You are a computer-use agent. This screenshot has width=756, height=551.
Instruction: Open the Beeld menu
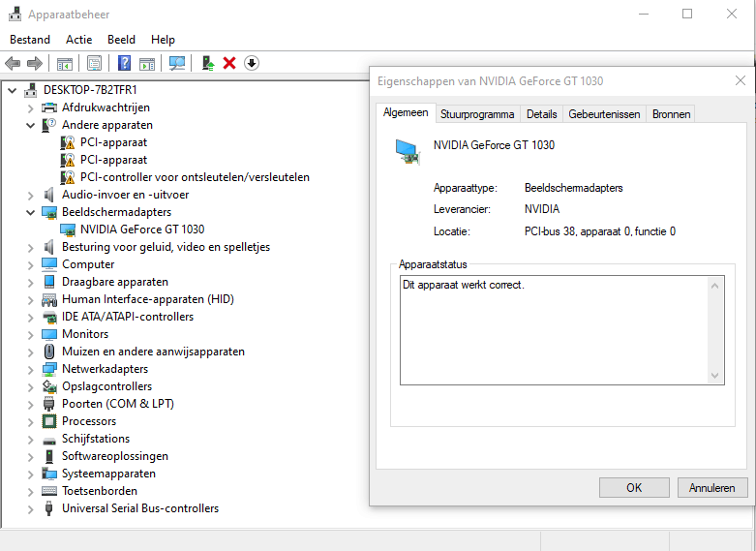pyautogui.click(x=122, y=40)
